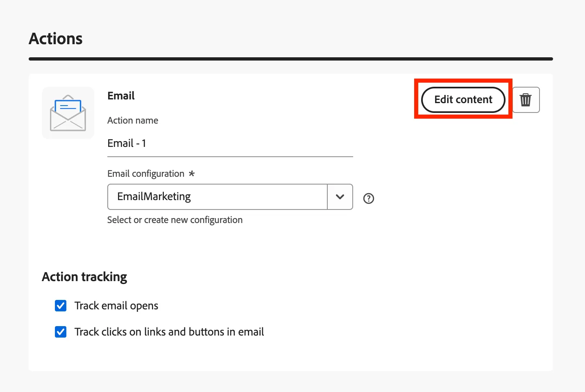The image size is (585, 392).
Task: Click the Actions section heading
Action: 56,39
